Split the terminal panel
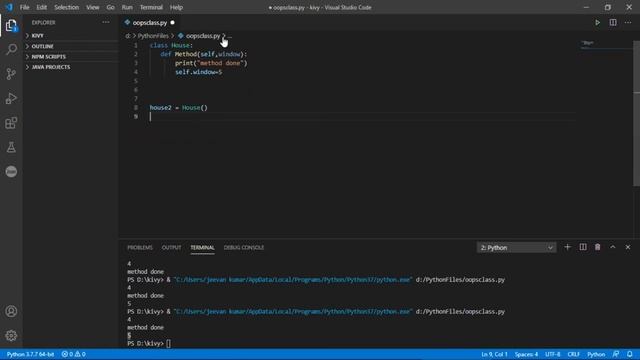 click(583, 247)
